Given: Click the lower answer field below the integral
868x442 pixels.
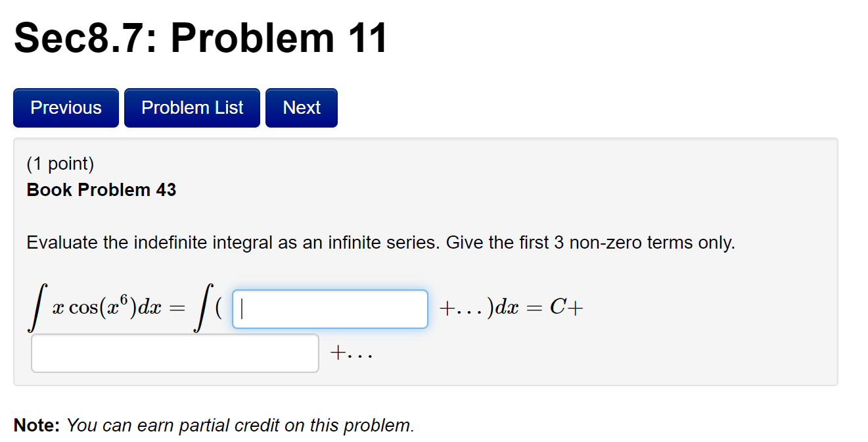Looking at the screenshot, I should pyautogui.click(x=174, y=353).
